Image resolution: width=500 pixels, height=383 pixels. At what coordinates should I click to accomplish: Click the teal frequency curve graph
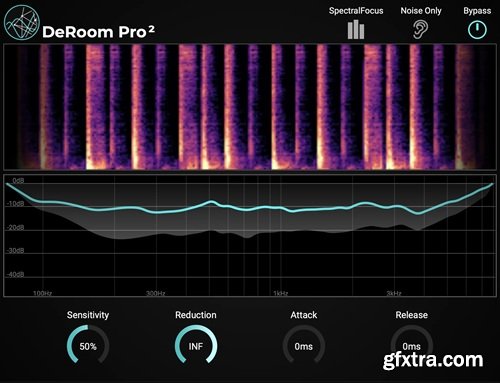point(250,235)
